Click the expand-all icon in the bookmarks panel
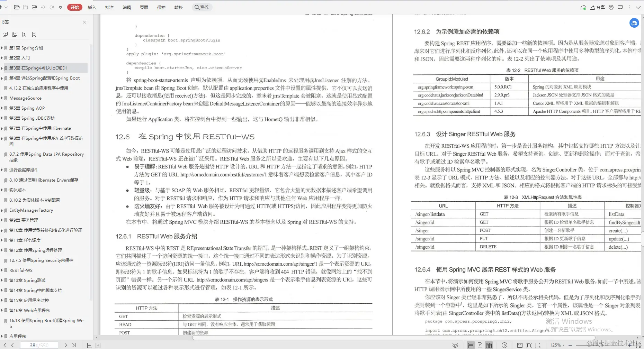This screenshot has width=644, height=349. [x=6, y=34]
